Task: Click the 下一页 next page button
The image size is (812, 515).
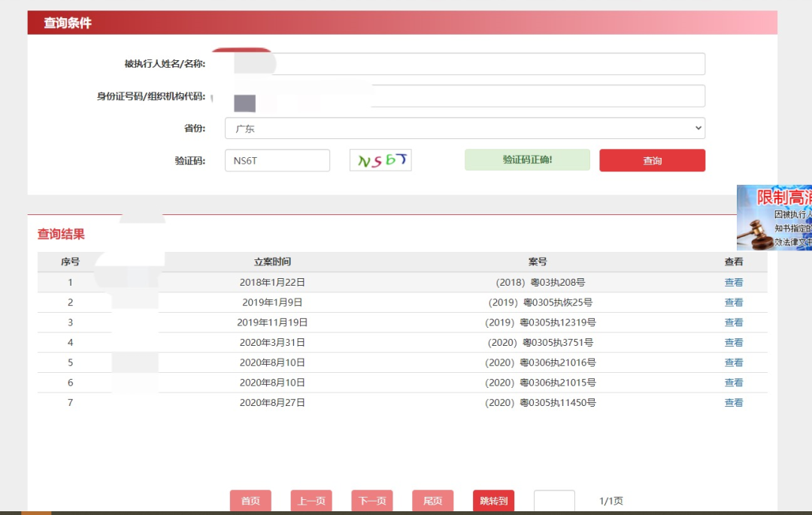Action: pos(371,500)
